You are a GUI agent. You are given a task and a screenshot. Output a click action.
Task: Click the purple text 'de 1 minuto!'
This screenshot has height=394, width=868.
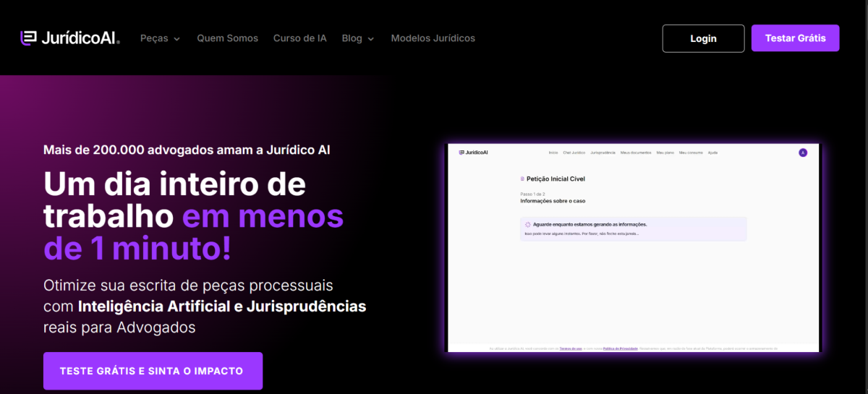(137, 249)
